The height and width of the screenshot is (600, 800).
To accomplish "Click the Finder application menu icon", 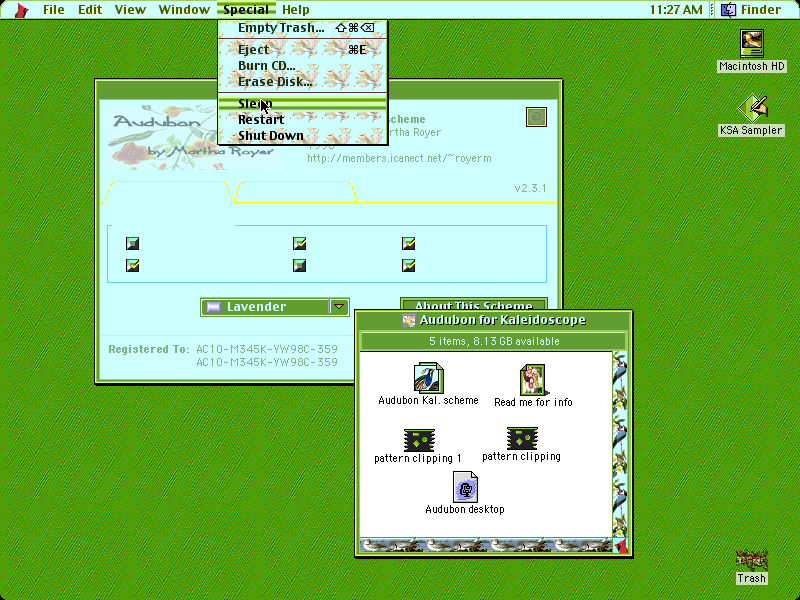I will (729, 10).
